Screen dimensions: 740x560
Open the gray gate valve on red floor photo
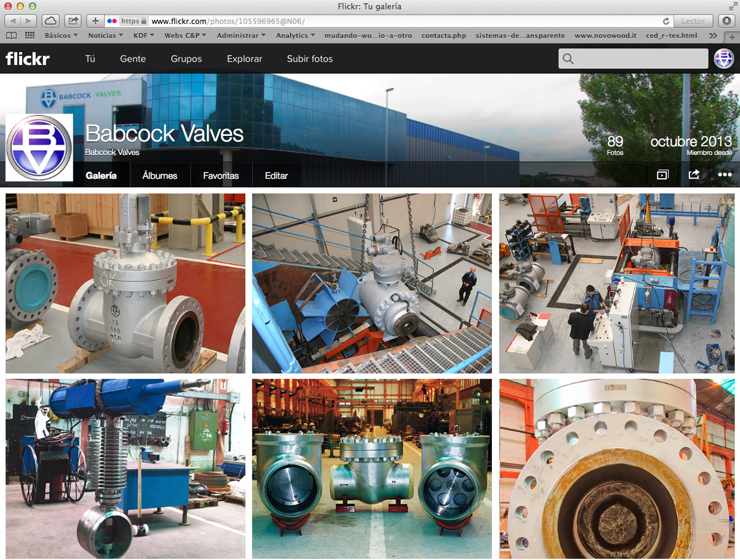[x=125, y=284]
